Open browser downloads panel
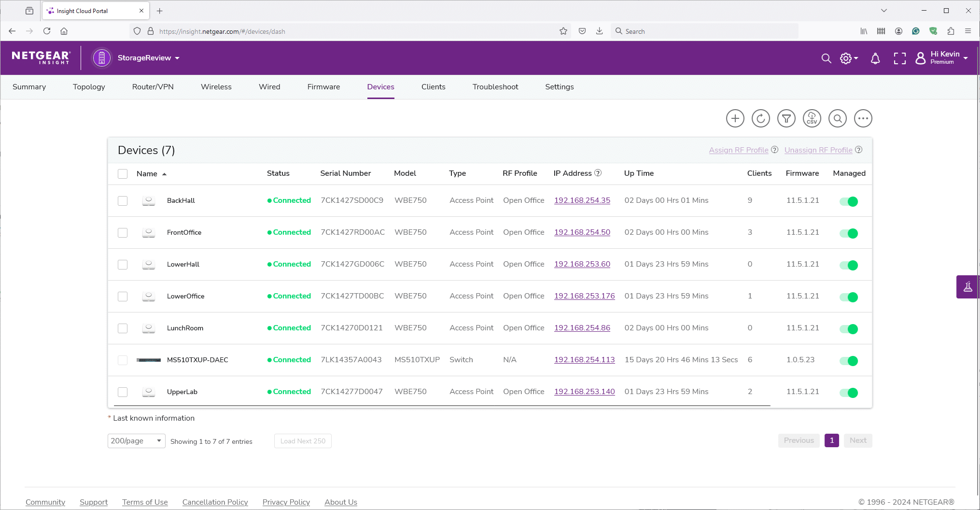The height and width of the screenshot is (510, 980). tap(599, 31)
